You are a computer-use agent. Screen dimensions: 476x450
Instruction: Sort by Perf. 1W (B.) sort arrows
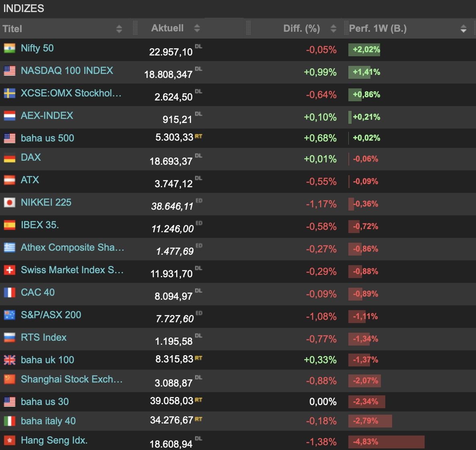tap(463, 29)
